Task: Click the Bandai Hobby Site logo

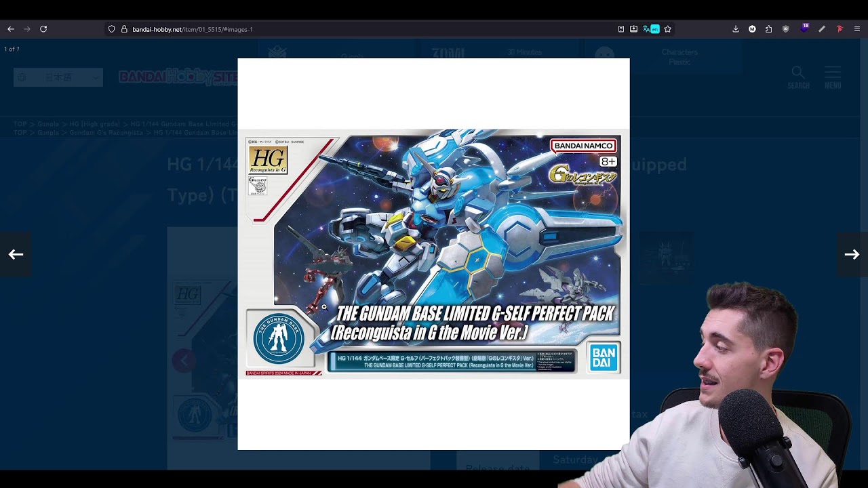Action: point(178,77)
